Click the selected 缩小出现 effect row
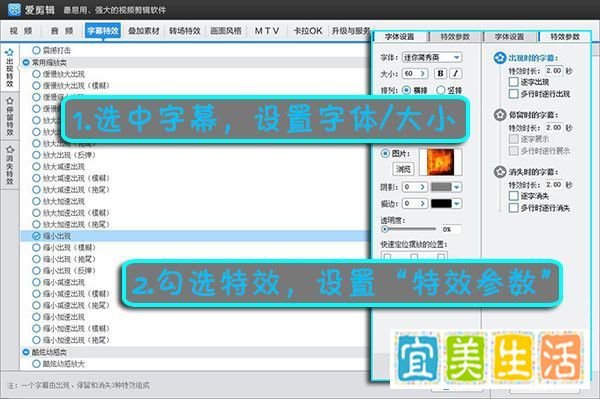The height and width of the screenshot is (399, 600). [x=195, y=236]
